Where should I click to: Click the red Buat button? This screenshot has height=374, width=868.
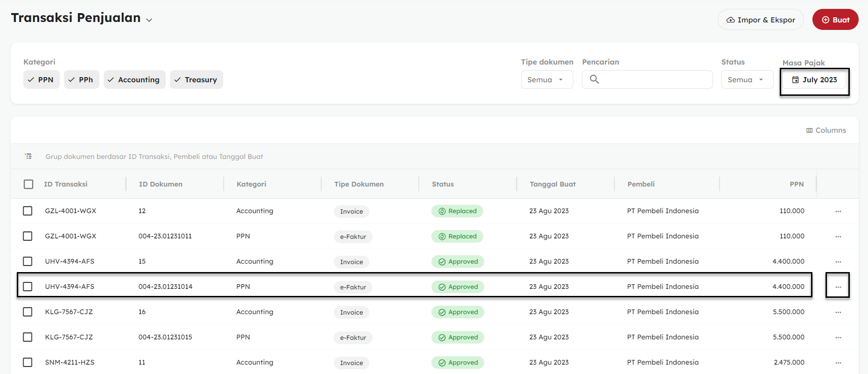[x=835, y=20]
